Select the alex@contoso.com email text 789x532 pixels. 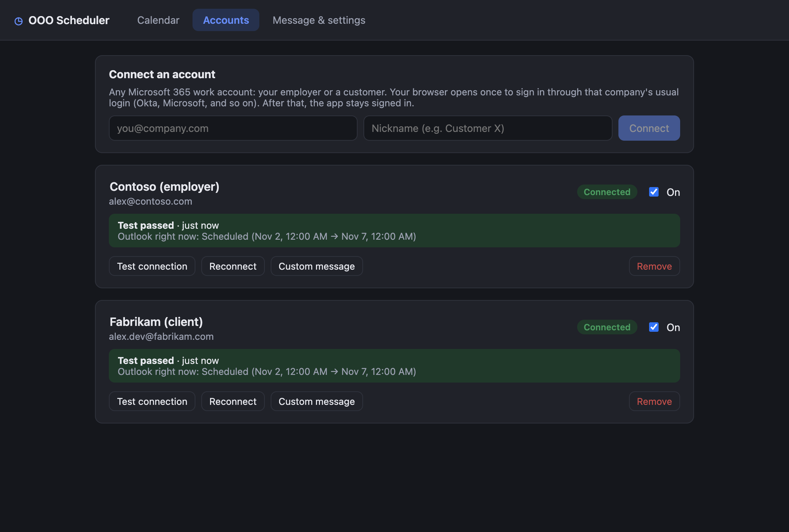150,201
